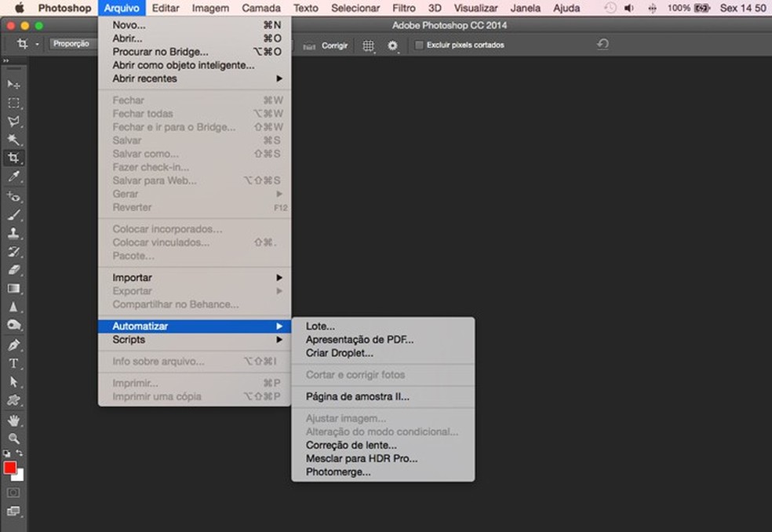Select the Eraser tool
This screenshot has width=772, height=532.
(13, 270)
